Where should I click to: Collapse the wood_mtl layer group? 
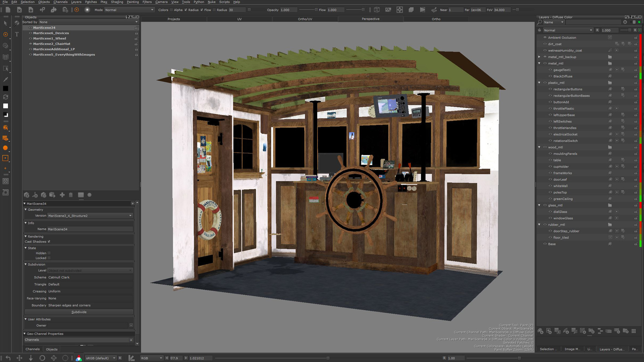[x=539, y=147]
